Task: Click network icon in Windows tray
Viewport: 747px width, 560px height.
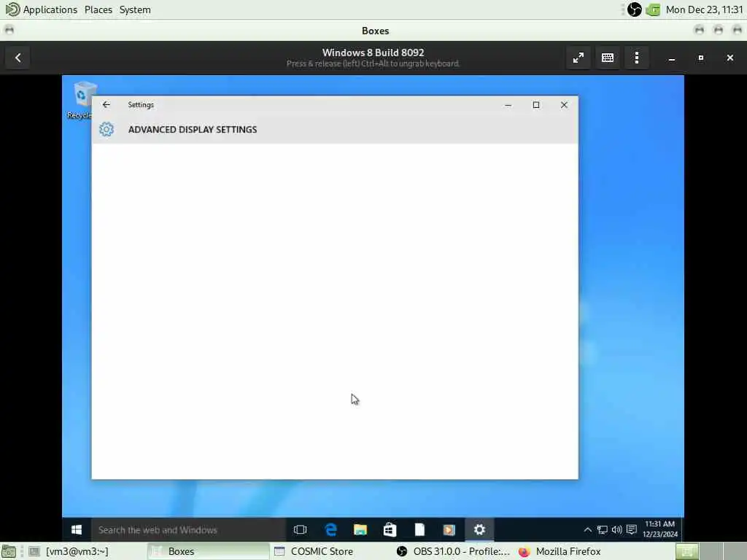Action: pyautogui.click(x=602, y=529)
